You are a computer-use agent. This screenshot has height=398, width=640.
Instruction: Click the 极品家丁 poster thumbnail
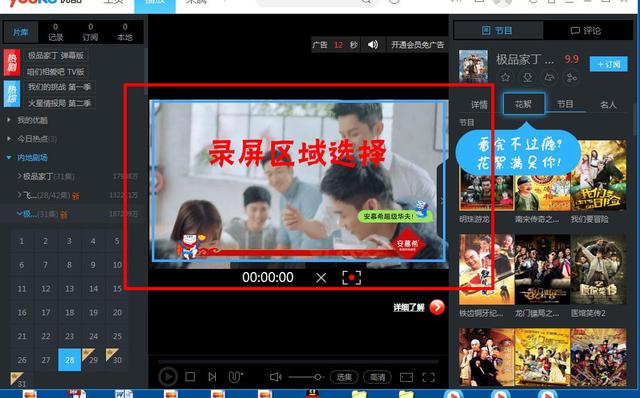473,66
